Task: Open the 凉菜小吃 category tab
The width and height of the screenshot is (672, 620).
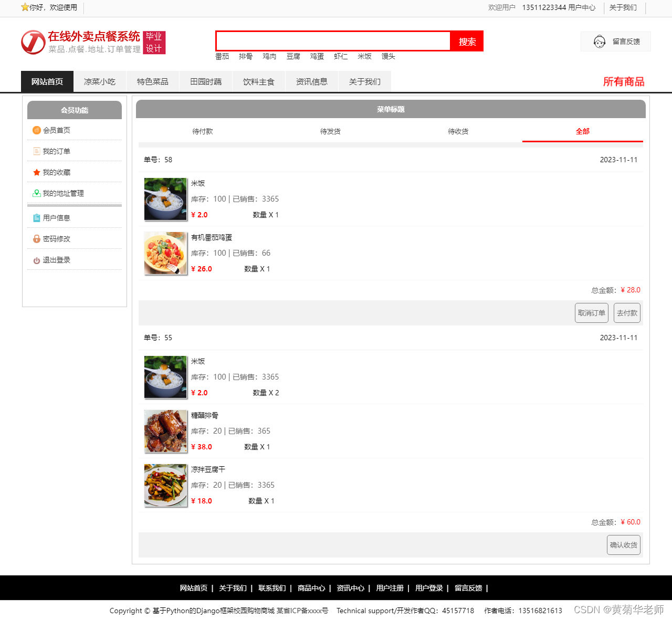Action: click(100, 81)
